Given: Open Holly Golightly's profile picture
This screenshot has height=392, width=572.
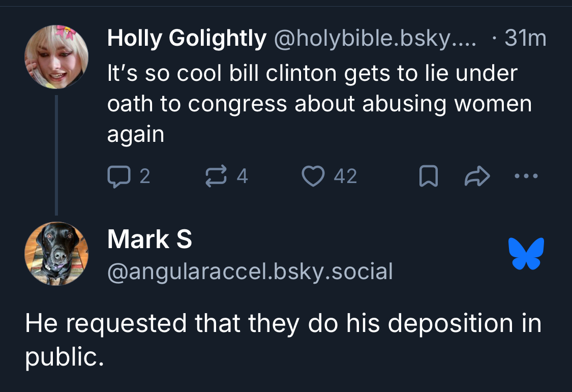Looking at the screenshot, I should (56, 56).
